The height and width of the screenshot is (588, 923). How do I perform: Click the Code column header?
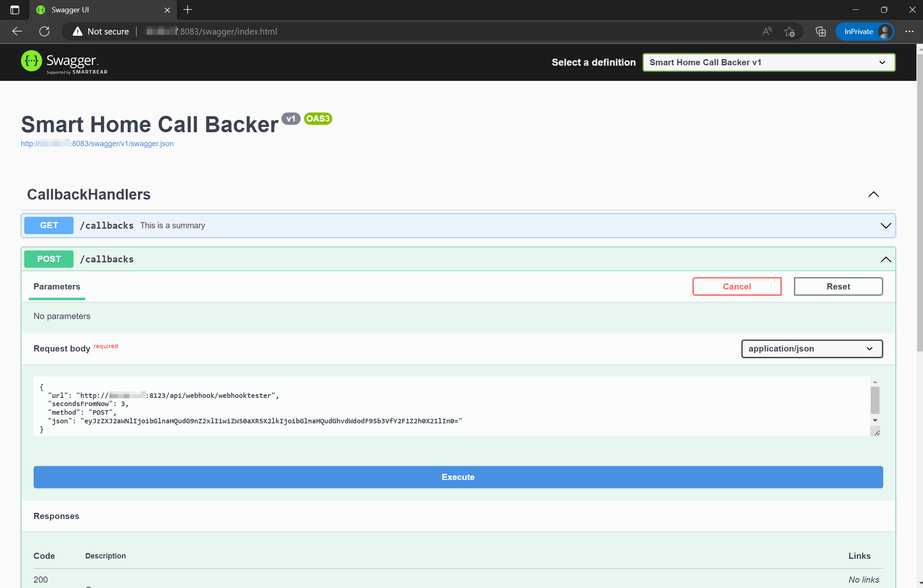[x=44, y=556]
